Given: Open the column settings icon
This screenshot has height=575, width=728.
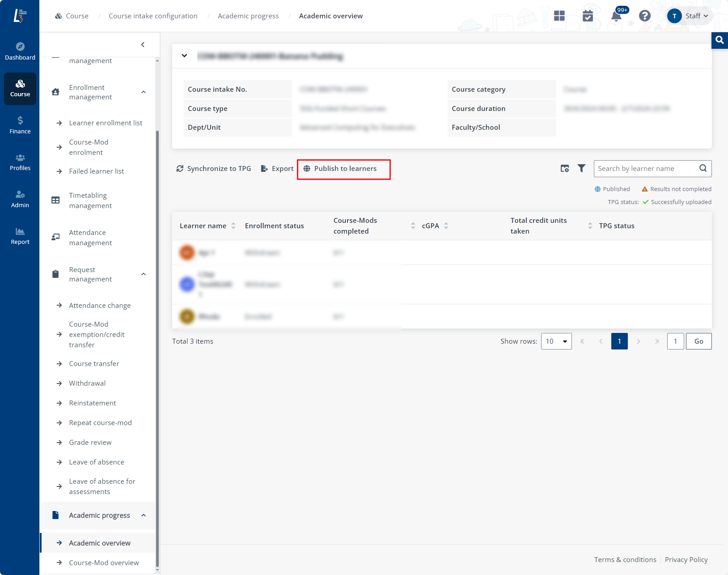Looking at the screenshot, I should tap(565, 168).
